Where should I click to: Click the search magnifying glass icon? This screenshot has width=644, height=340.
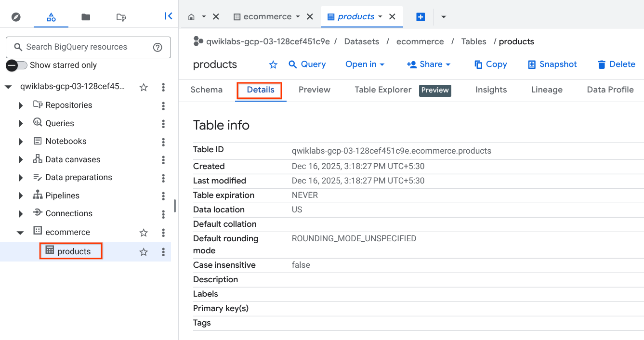pos(18,47)
